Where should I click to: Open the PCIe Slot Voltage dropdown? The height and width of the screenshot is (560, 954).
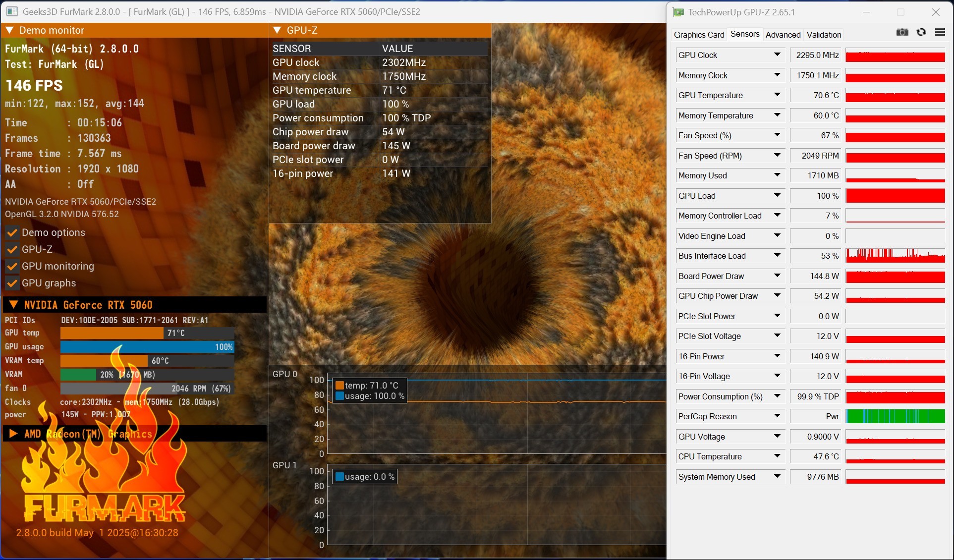pos(777,336)
